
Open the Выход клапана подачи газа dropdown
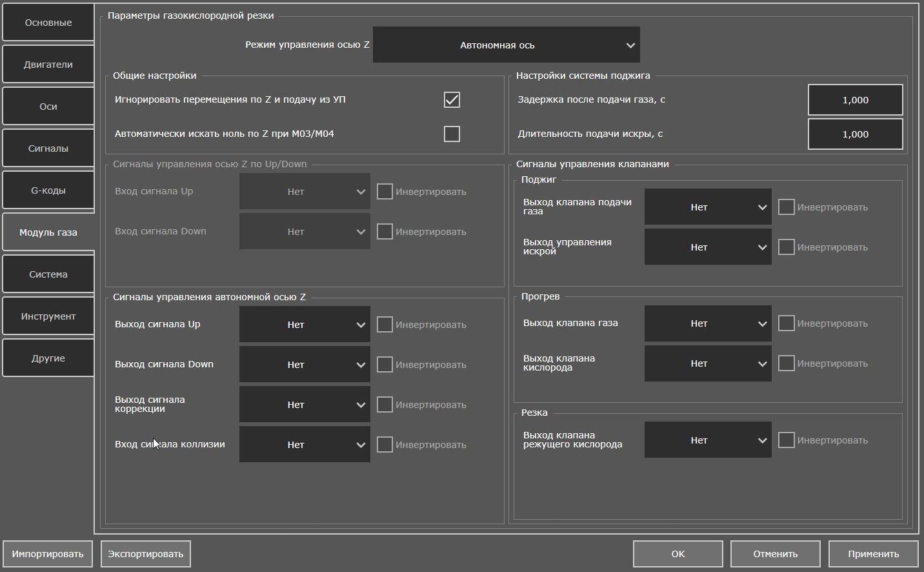(x=708, y=207)
